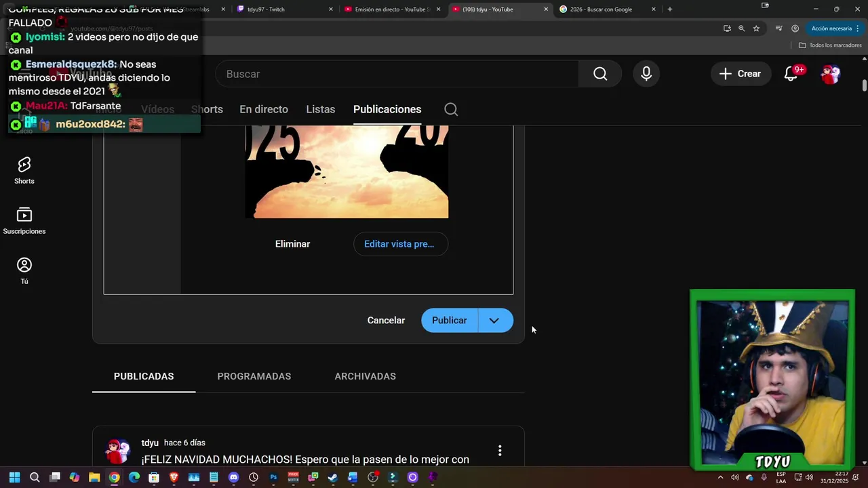Click the Buscar search field

(x=397, y=74)
